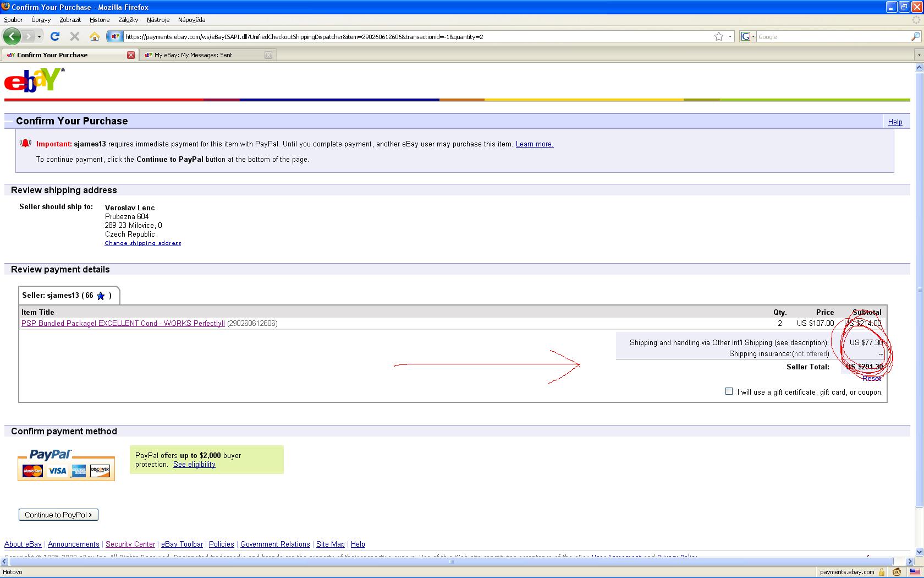Viewport: 924px width, 578px height.
Task: Open the Policies footer link
Action: tap(222, 544)
